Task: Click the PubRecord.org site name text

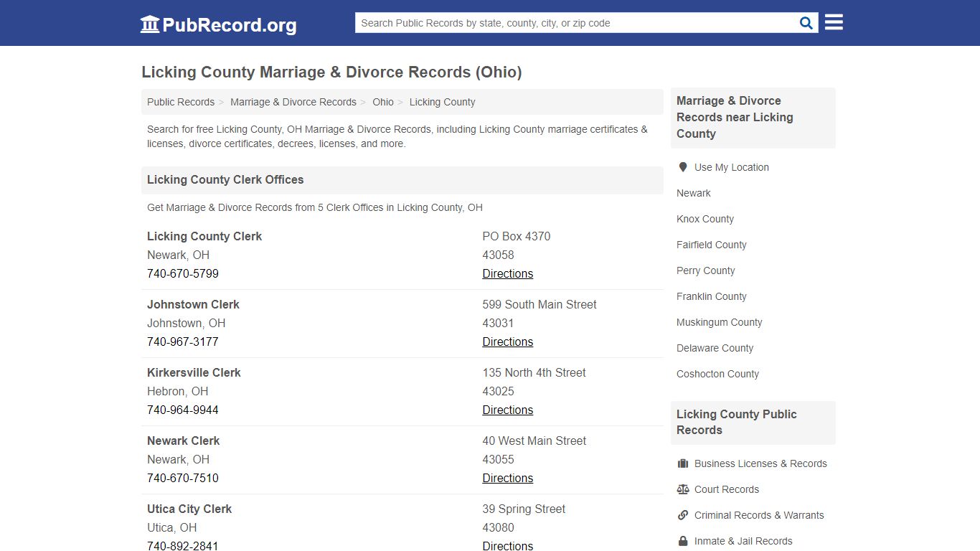Action: tap(230, 25)
